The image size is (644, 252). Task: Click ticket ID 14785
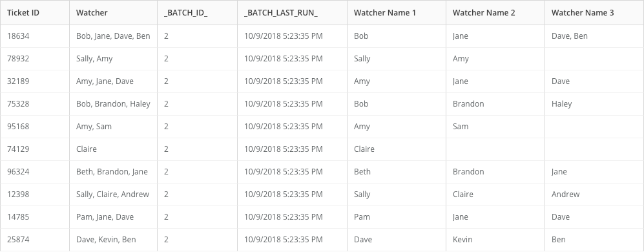click(35, 217)
